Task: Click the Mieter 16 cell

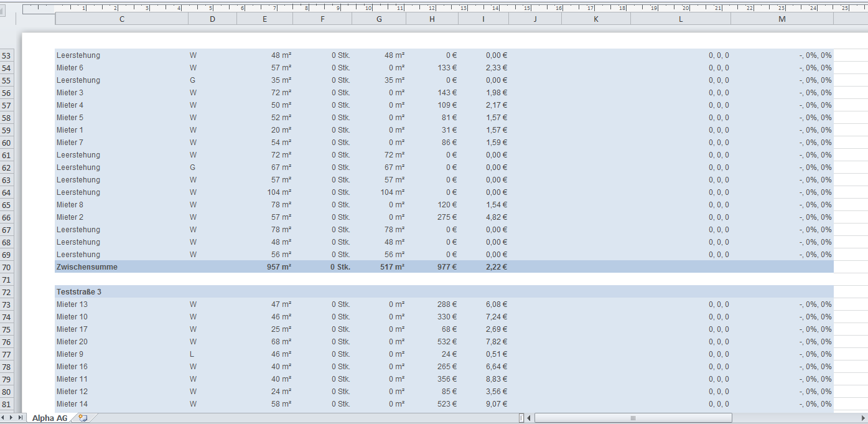Action: 122,367
